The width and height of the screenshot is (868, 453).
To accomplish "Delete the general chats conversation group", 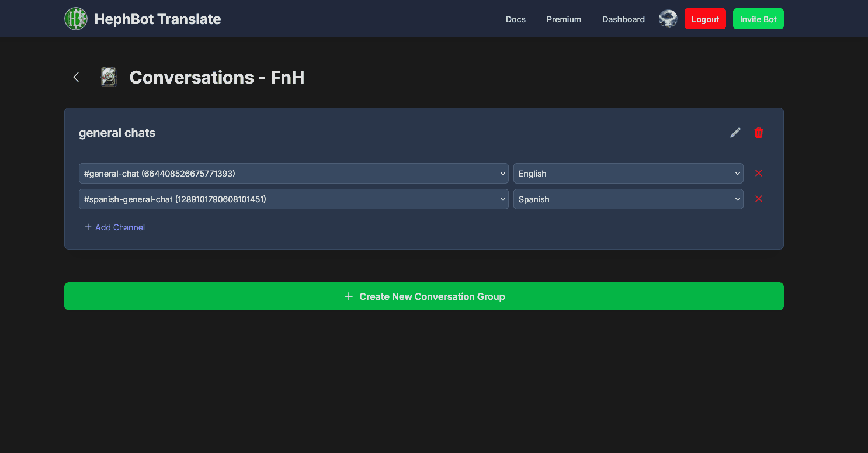I will point(759,133).
